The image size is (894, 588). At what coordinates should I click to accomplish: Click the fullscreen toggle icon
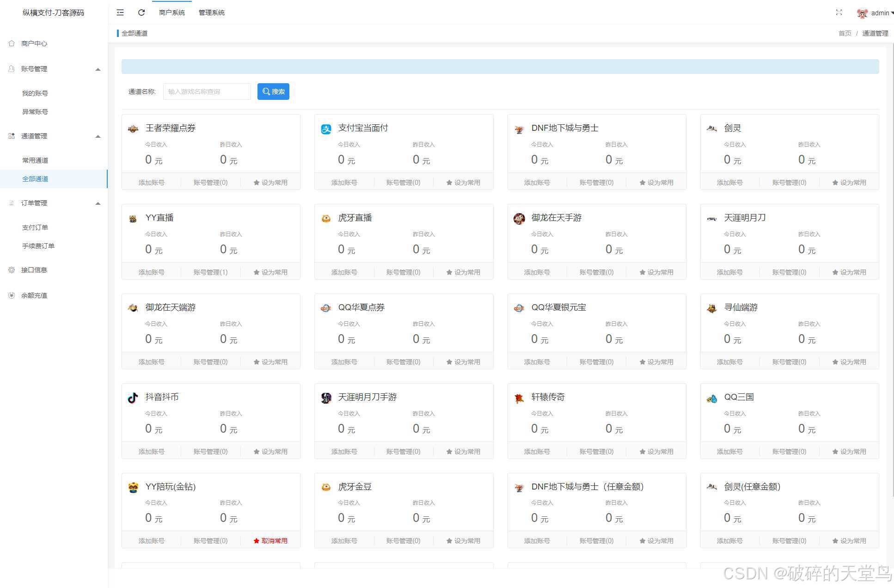(839, 12)
